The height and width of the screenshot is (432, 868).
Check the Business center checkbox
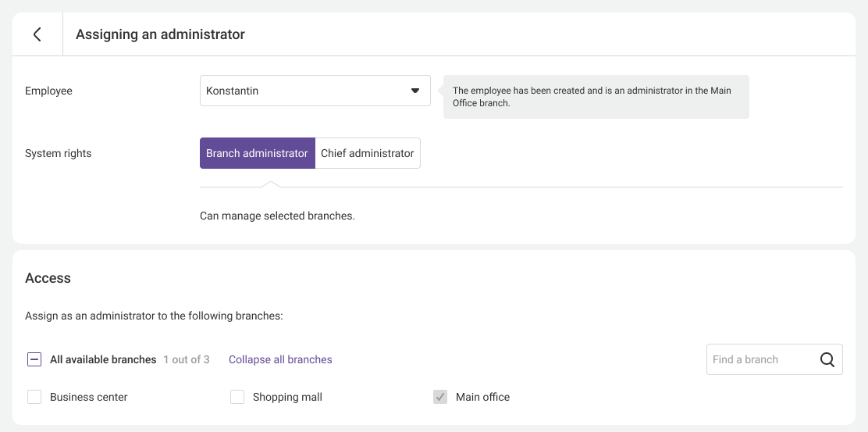coord(34,397)
